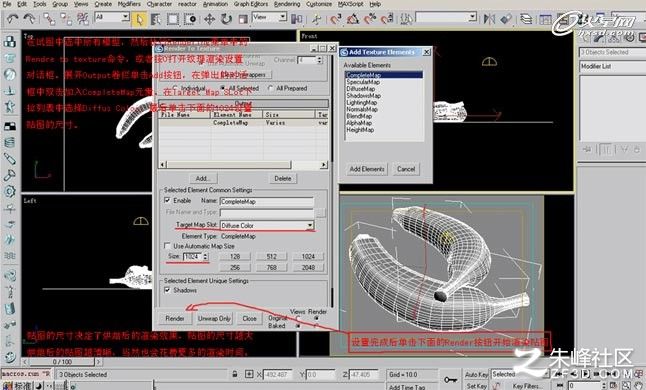The width and height of the screenshot is (646, 390).
Task: Enable Use Automatic Map Size checkbox
Action: click(x=167, y=245)
